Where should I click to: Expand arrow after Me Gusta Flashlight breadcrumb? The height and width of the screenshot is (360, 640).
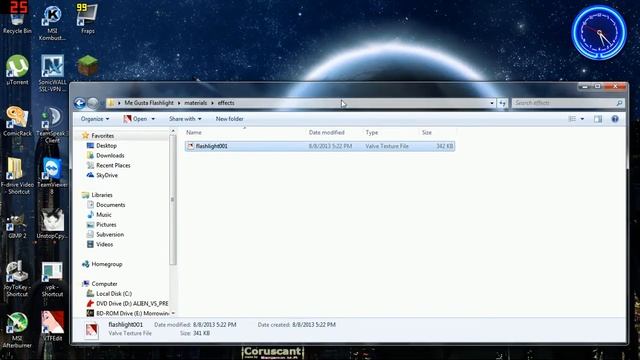pyautogui.click(x=179, y=103)
